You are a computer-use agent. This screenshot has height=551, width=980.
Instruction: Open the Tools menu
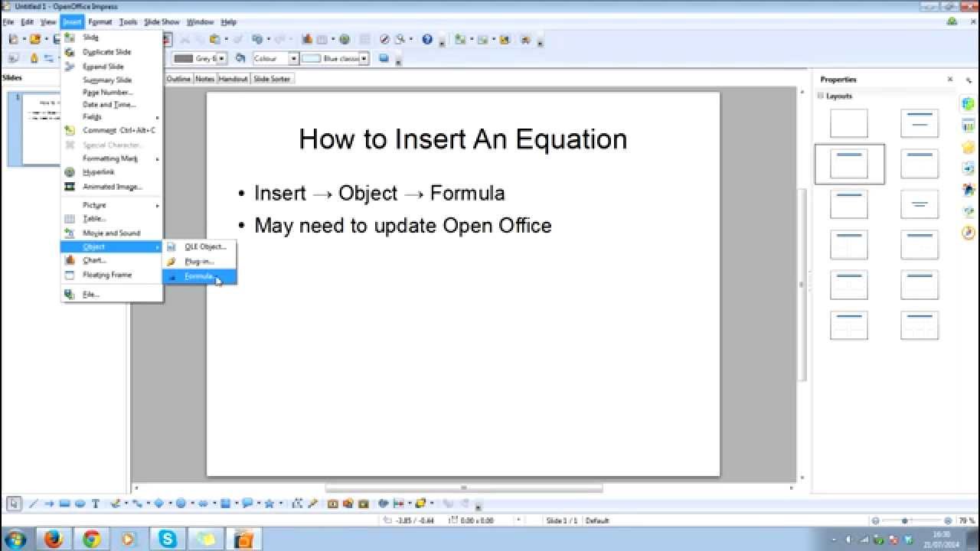[128, 22]
